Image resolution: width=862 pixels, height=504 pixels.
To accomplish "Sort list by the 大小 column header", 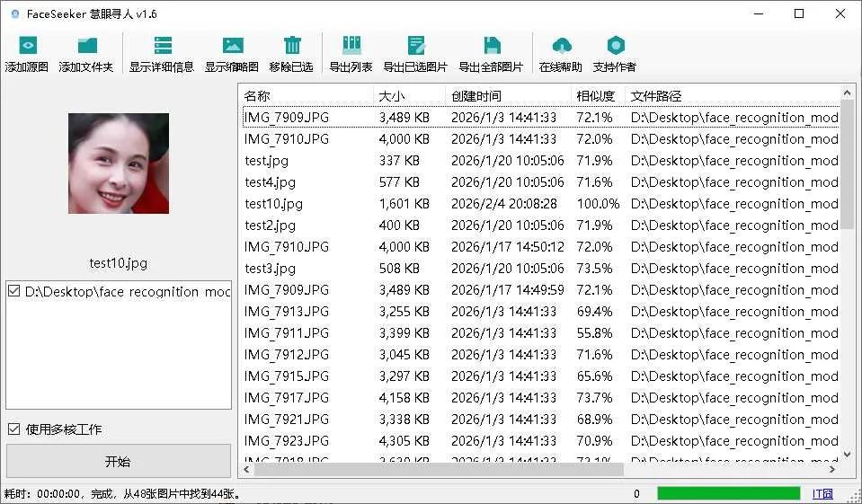I will coord(392,96).
